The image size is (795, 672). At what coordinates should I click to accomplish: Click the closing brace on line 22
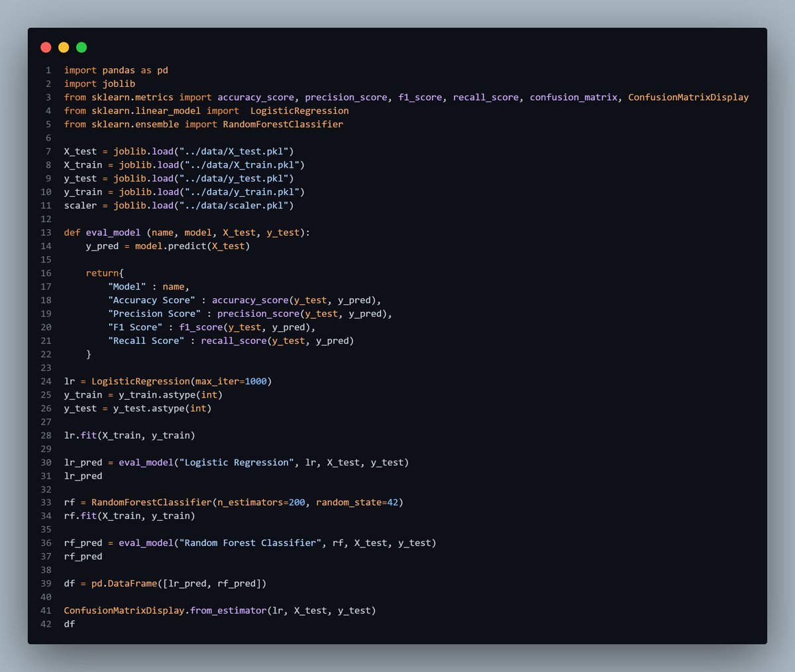(89, 354)
